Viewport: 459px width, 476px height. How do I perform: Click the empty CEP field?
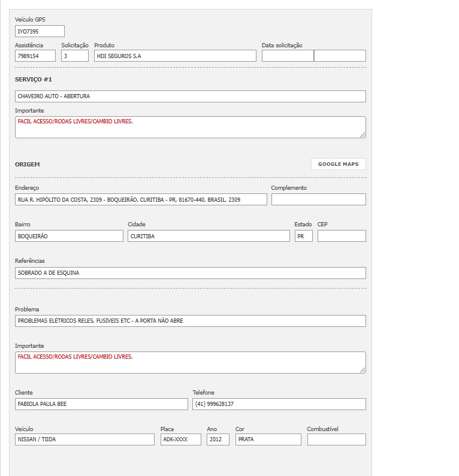tap(342, 236)
